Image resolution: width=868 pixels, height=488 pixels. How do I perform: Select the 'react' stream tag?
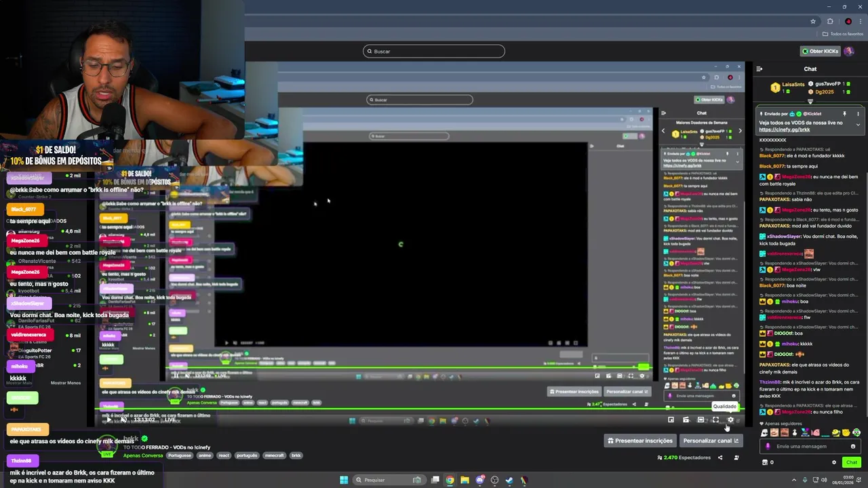coord(224,455)
